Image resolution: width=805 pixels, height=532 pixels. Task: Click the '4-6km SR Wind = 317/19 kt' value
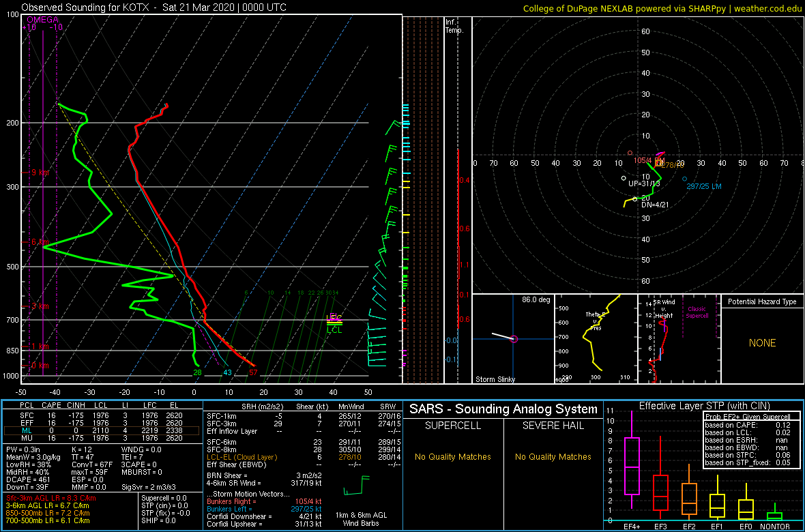click(265, 483)
